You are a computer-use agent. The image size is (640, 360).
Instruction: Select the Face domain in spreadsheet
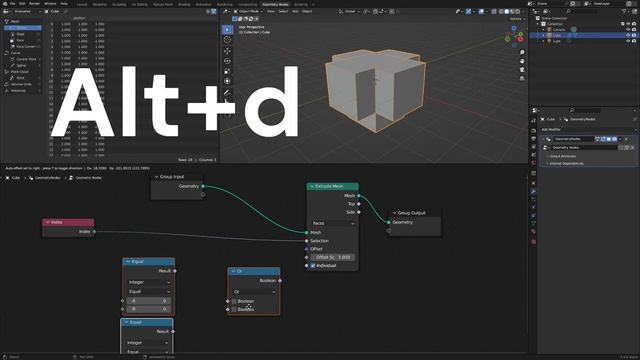pyautogui.click(x=23, y=40)
